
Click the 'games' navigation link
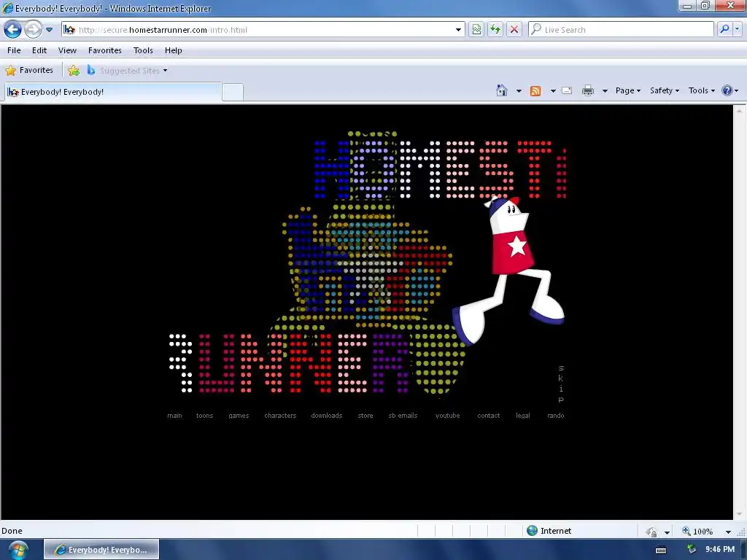[x=239, y=415]
